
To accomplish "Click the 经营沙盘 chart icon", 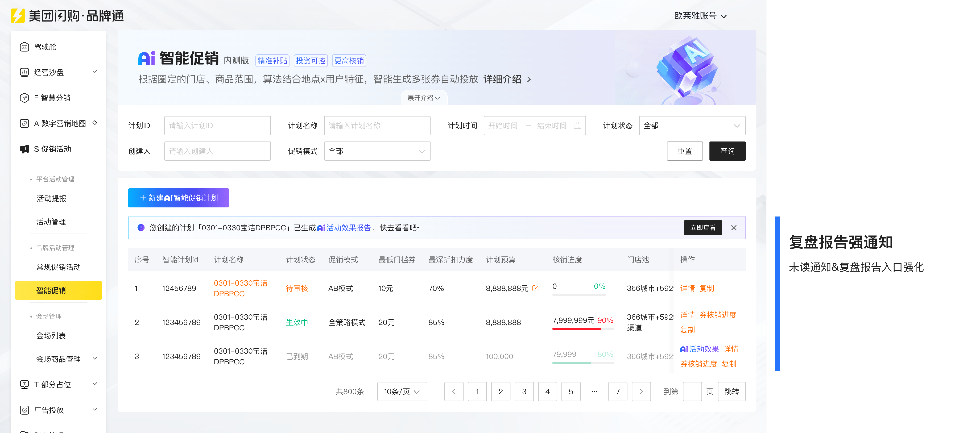I will pos(24,72).
